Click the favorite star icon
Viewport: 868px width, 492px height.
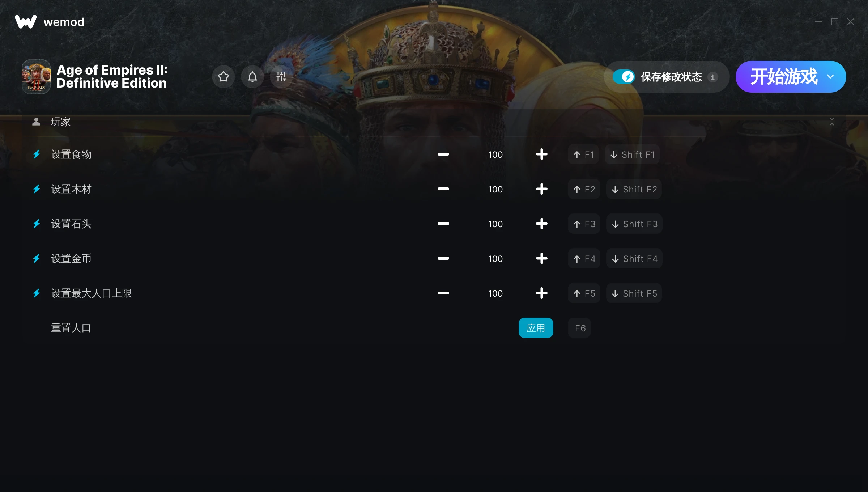[224, 77]
